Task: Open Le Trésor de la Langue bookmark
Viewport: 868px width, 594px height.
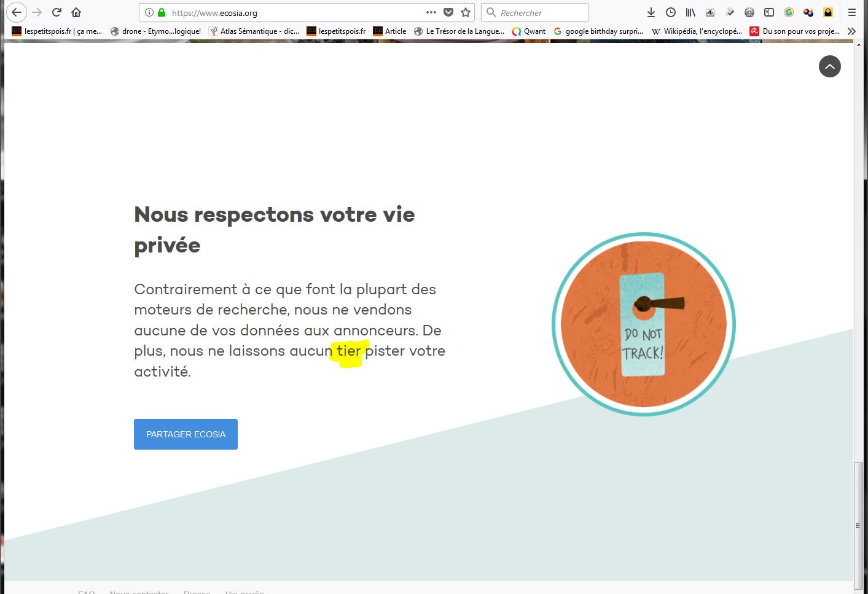Action: tap(459, 31)
